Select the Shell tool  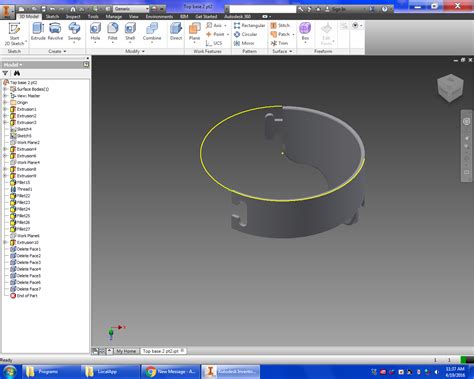pyautogui.click(x=130, y=32)
